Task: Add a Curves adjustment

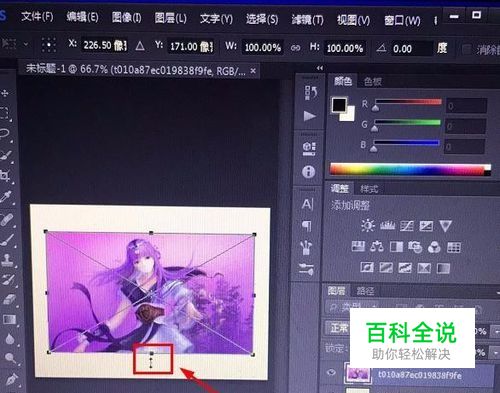Action: 407,226
